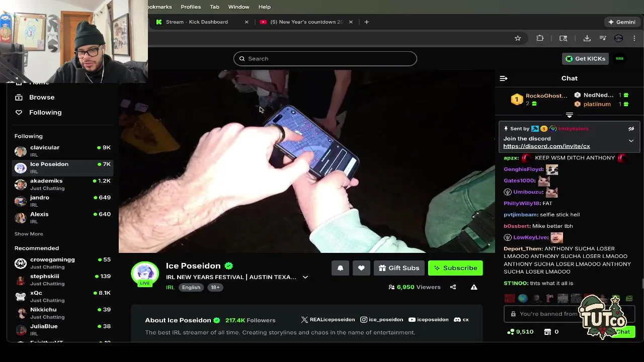Click the IRL category link
Viewport: 644px width, 362px height.
[170, 288]
